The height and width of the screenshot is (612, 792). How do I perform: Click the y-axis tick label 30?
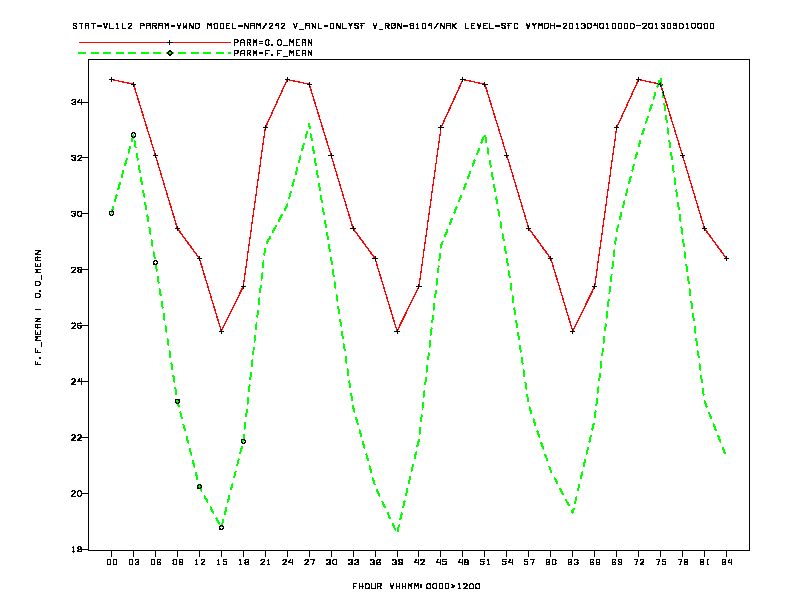[x=77, y=214]
